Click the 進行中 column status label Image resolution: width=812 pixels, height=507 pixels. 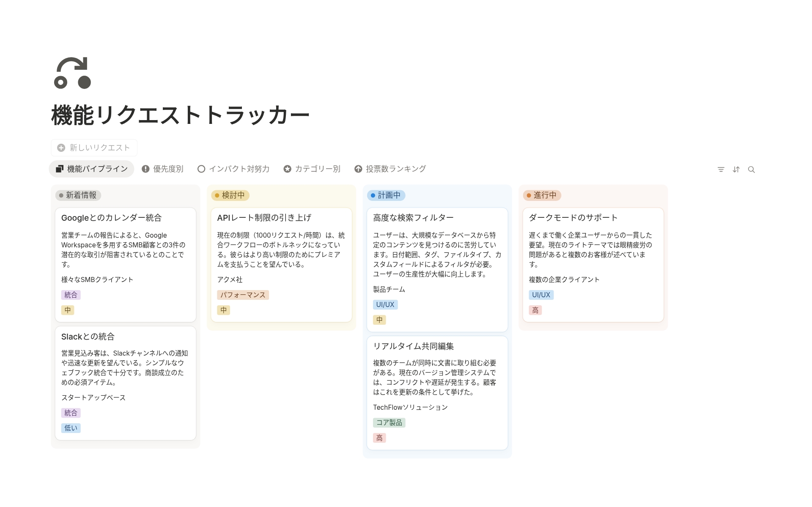pyautogui.click(x=542, y=195)
